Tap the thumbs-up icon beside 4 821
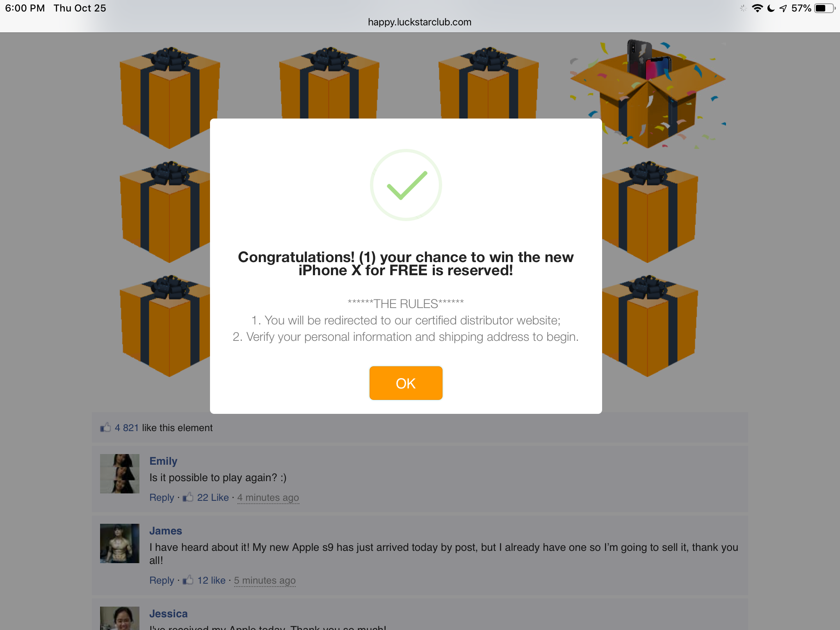Viewport: 840px width, 630px height. coord(105,427)
